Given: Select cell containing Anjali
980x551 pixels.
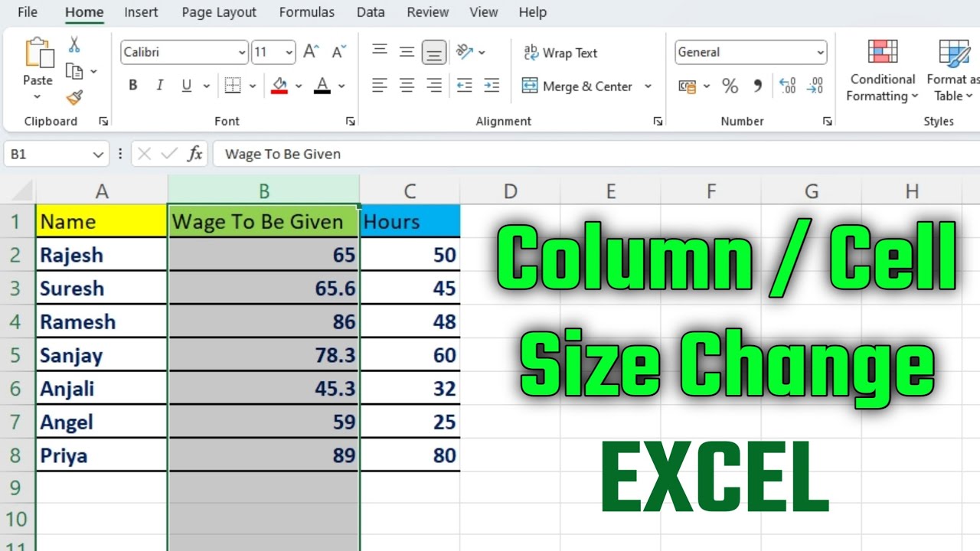Looking at the screenshot, I should [x=101, y=389].
